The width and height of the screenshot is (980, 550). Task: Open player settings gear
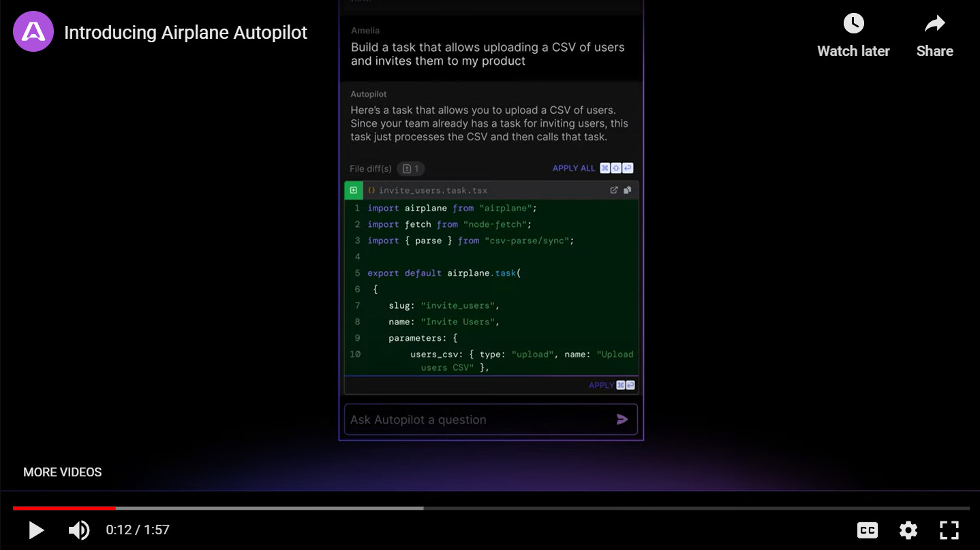click(x=908, y=530)
